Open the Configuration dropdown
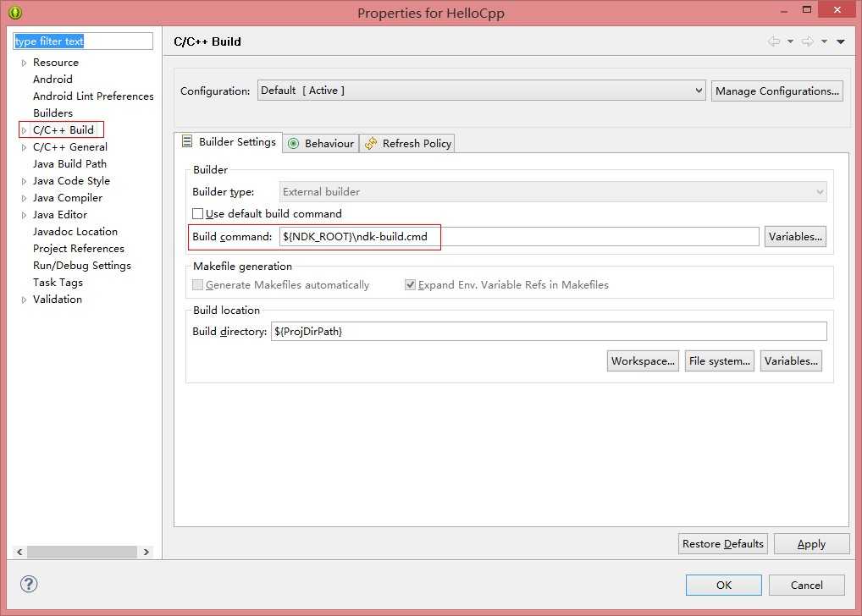862x616 pixels. point(481,91)
